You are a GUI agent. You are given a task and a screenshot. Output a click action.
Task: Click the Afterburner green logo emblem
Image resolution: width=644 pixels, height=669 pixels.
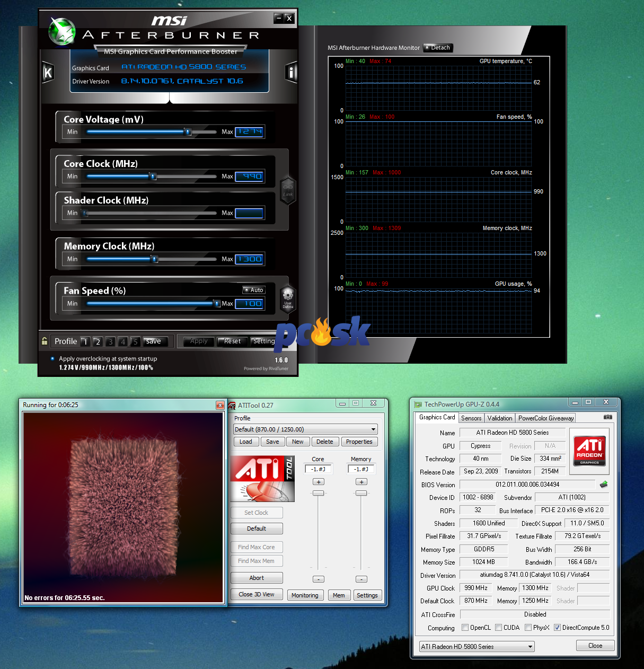(x=62, y=32)
